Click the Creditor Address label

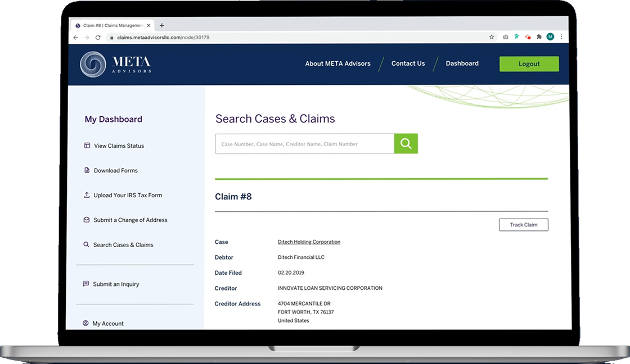pyautogui.click(x=237, y=304)
